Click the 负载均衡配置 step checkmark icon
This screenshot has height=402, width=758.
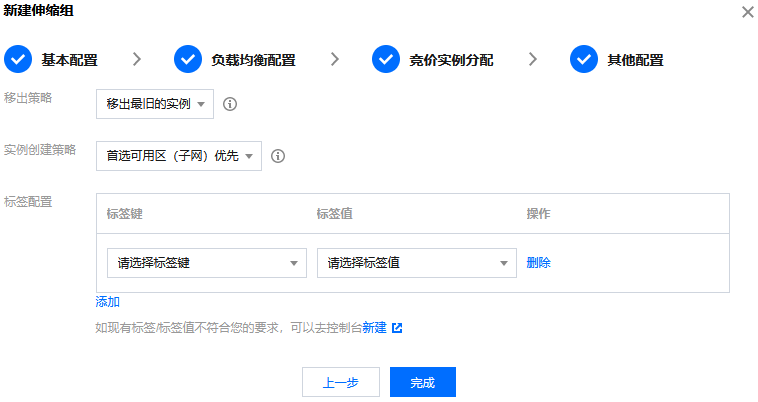pos(188,59)
